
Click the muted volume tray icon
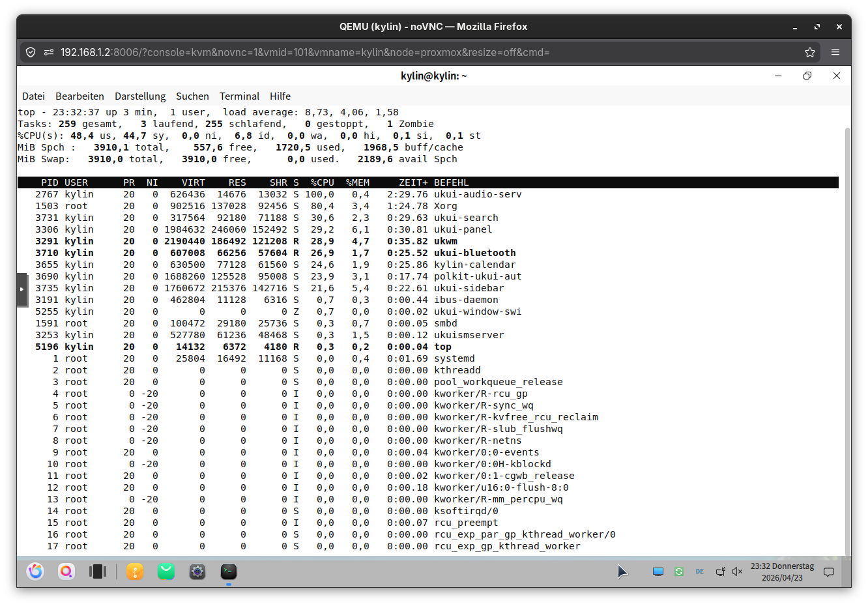pos(738,571)
